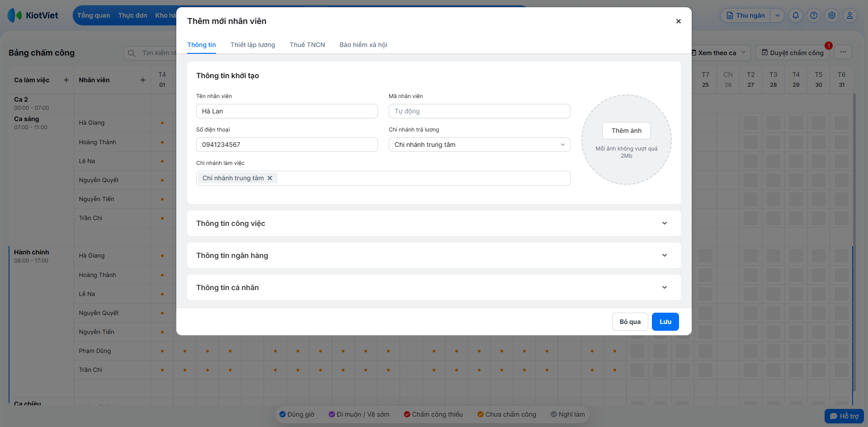
Task: Expand Thông tin công việc section
Action: click(x=434, y=223)
